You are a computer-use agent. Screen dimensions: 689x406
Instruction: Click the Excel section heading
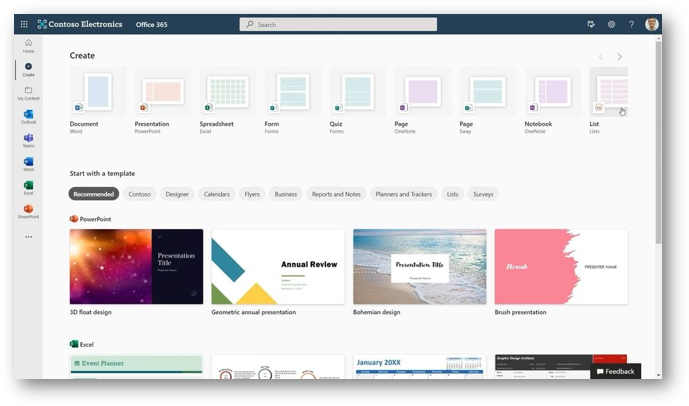pos(82,344)
